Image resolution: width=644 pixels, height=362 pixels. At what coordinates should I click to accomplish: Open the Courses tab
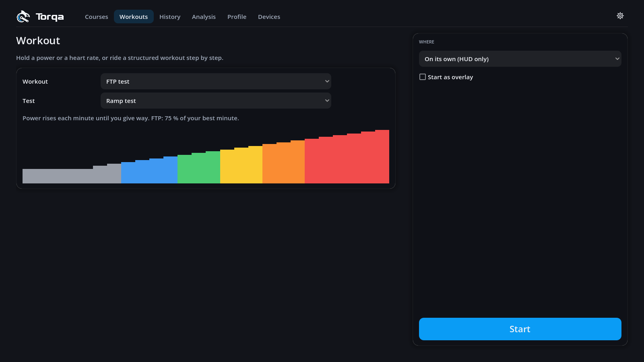97,16
